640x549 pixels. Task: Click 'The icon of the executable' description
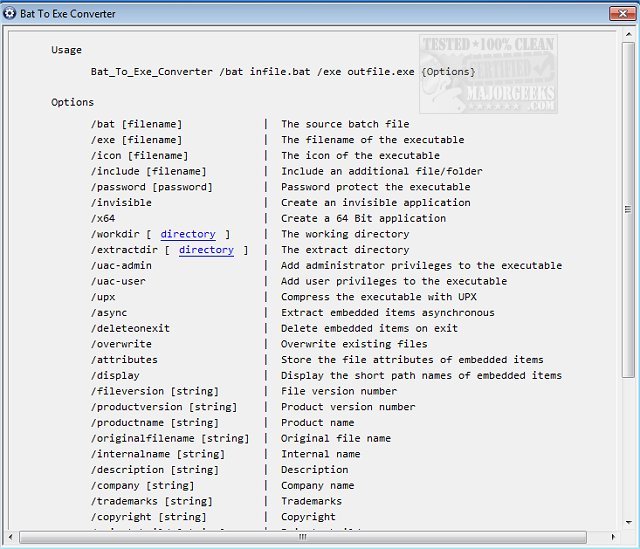pyautogui.click(x=360, y=156)
